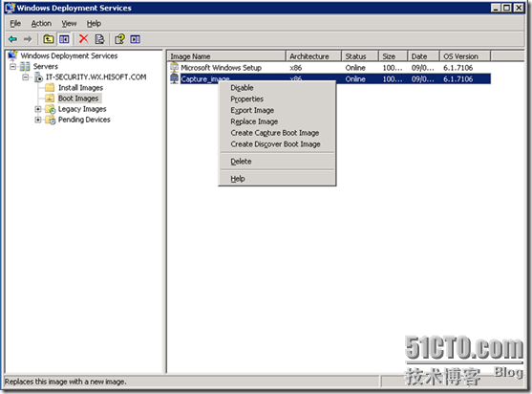Viewport: 532px width, 394px height.
Task: Choose Properties from the context menu
Action: (277, 98)
